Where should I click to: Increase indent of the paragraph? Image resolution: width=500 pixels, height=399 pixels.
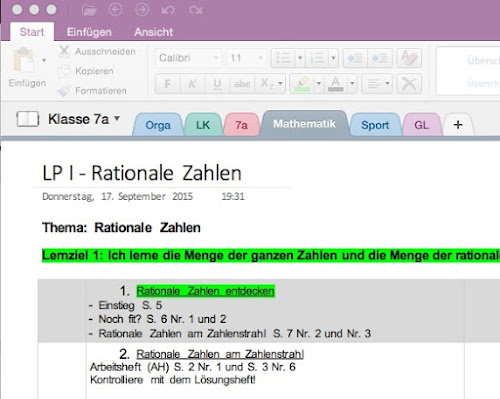pyautogui.click(x=379, y=58)
